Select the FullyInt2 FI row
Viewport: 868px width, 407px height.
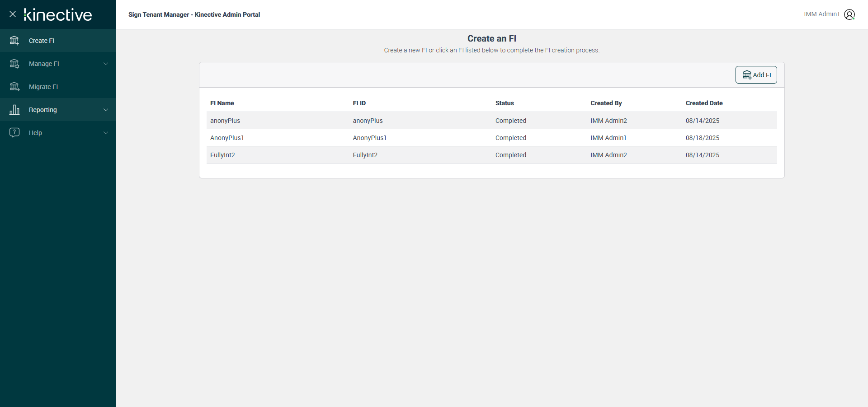point(222,155)
